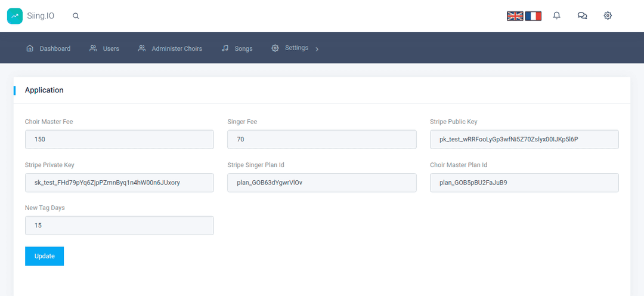Click the top-right settings gear icon

[x=608, y=16]
